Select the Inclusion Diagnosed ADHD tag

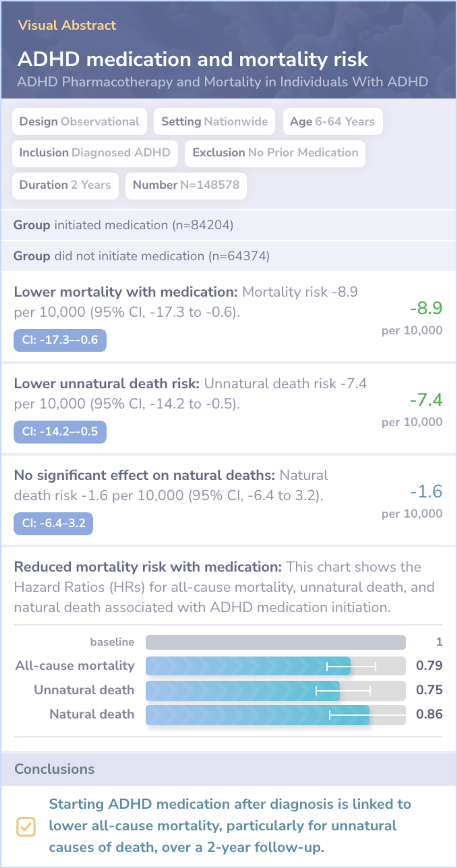tap(95, 153)
